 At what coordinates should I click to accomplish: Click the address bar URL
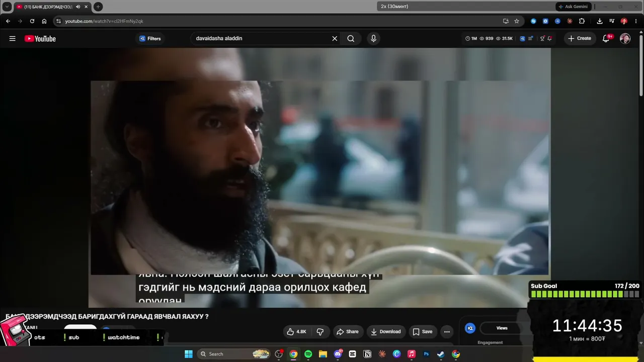[x=104, y=21]
